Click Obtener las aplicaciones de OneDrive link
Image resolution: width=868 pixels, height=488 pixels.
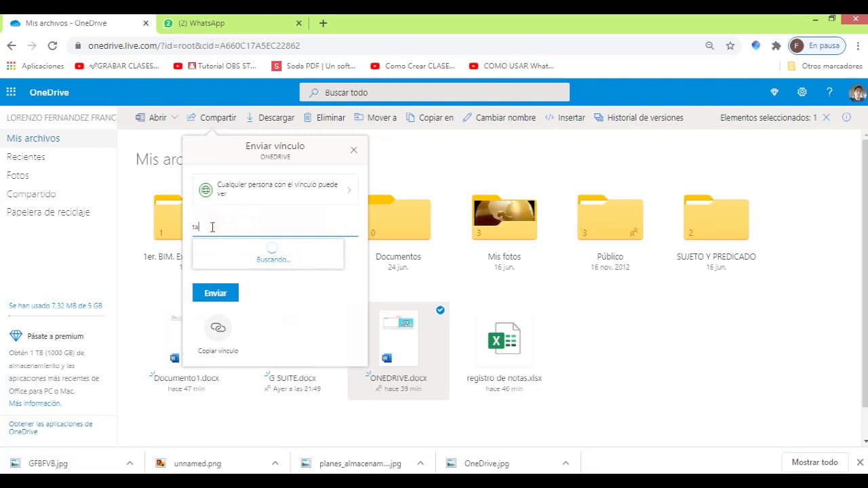click(51, 428)
